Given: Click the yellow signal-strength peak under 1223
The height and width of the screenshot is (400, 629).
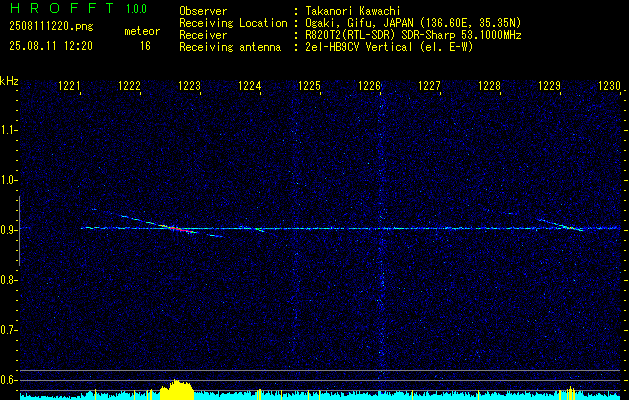Looking at the screenshot, I should click(177, 389).
